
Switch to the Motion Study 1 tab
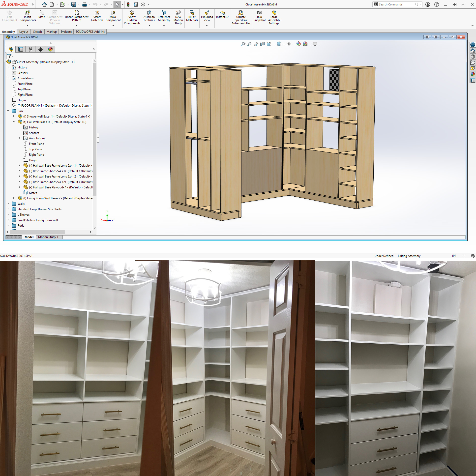click(48, 237)
